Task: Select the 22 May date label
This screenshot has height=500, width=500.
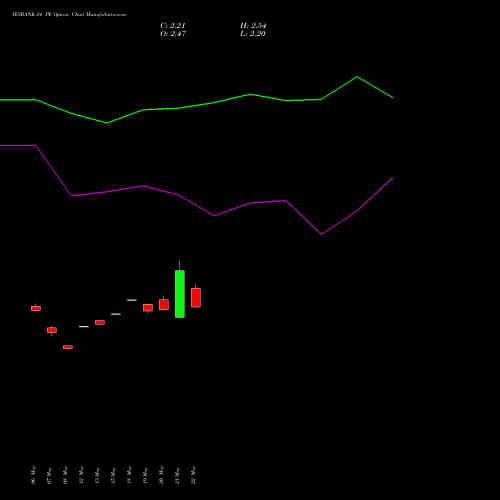Action: click(193, 475)
